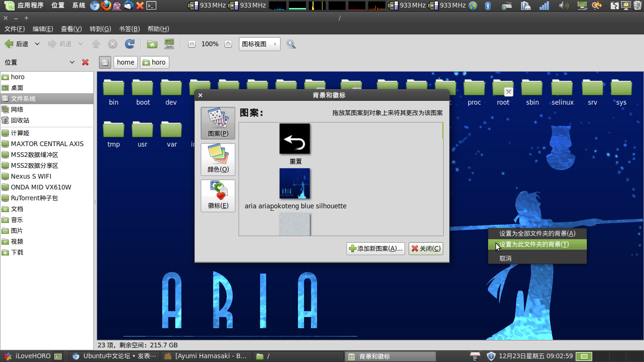Open the tmp folder
Screen dimensions: 644x362
(114, 134)
